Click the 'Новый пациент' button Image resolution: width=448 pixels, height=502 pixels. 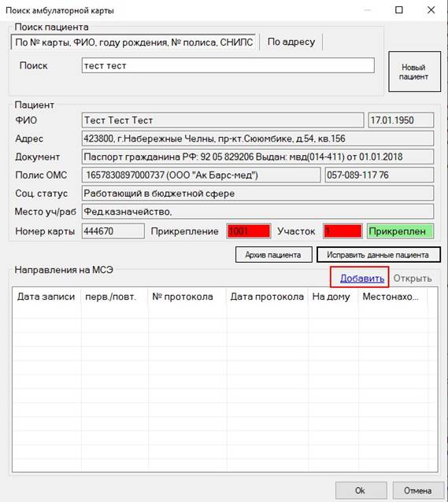[414, 72]
